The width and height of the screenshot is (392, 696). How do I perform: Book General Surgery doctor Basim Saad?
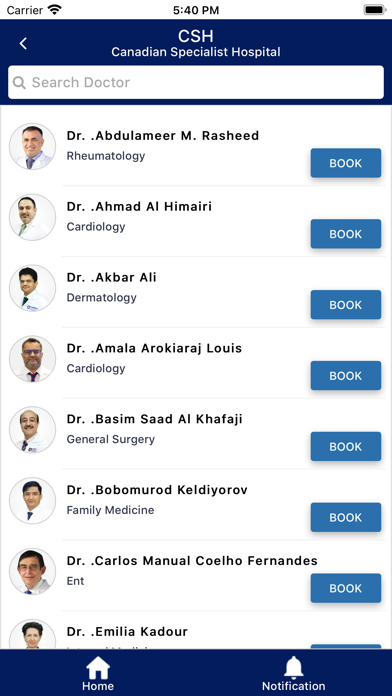pos(346,447)
